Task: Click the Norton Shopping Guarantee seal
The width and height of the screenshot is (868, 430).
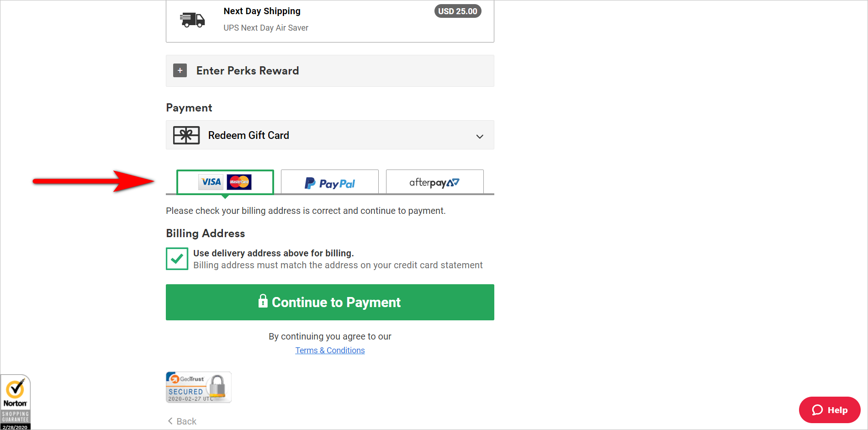Action: (x=15, y=401)
